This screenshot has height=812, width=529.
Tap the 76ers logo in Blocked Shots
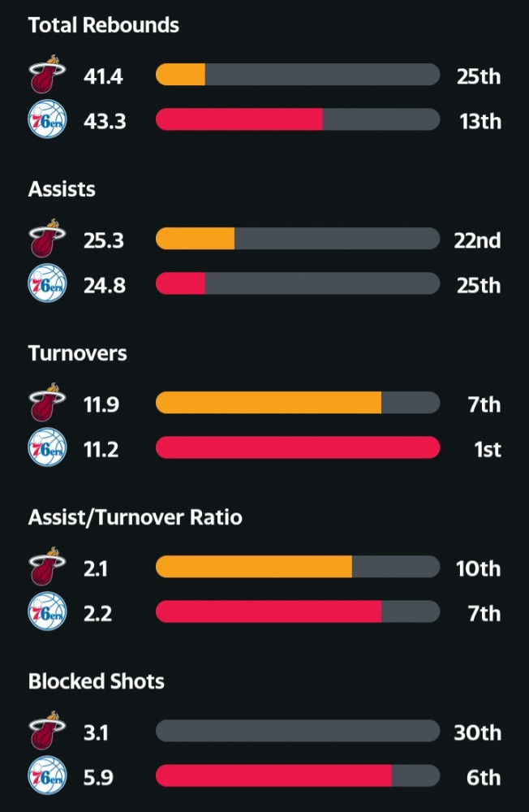click(x=47, y=775)
